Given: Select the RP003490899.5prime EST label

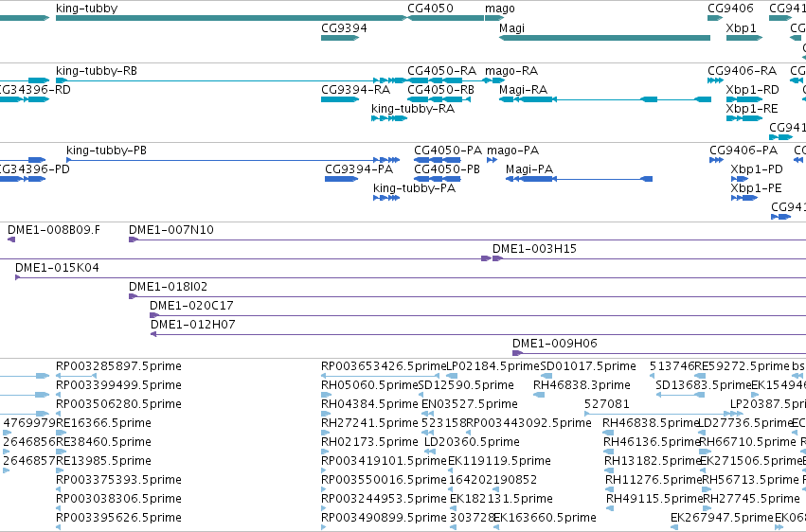Looking at the screenshot, I should click(x=384, y=519).
